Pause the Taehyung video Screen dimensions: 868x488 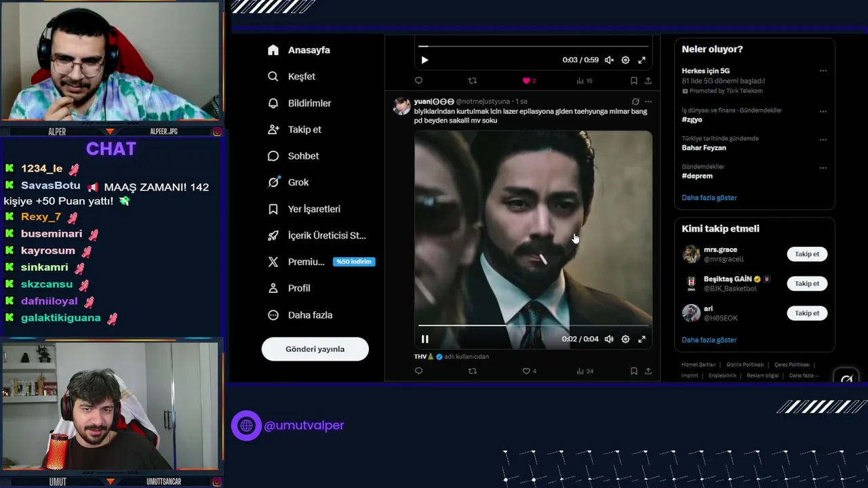[425, 339]
